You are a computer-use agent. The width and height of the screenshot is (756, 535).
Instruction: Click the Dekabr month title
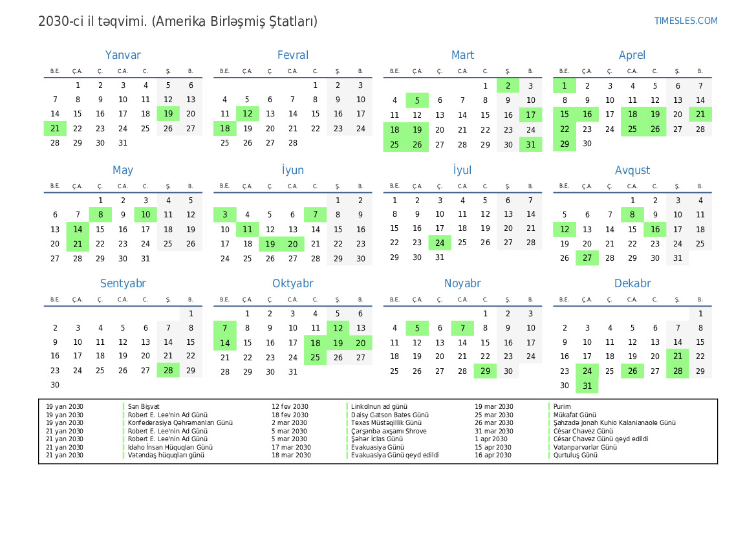point(632,283)
